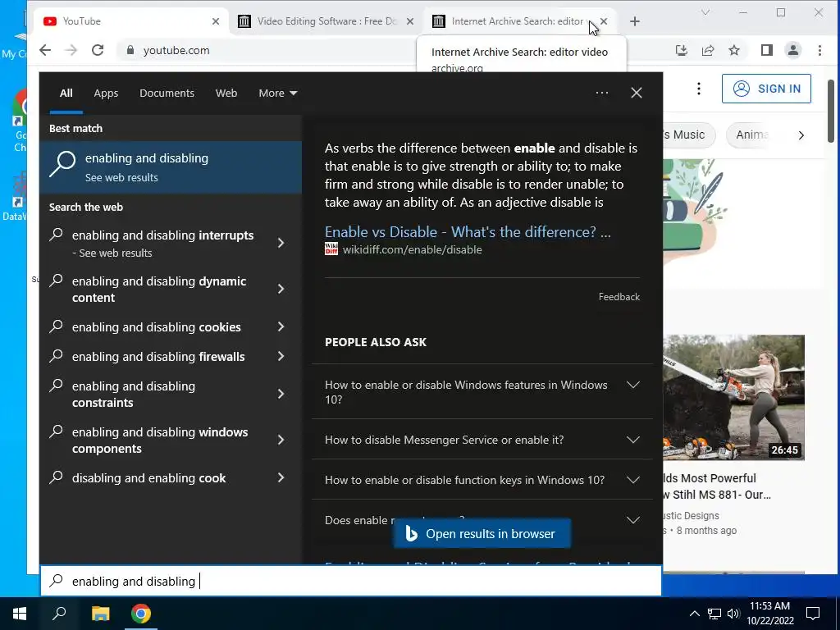Image resolution: width=840 pixels, height=630 pixels.
Task: Expand function keys in Windows 10 question
Action: [482, 480]
